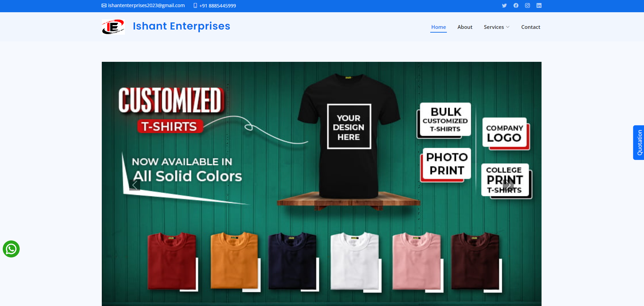Go to the Home page tab
644x306 pixels.
pos(438,27)
